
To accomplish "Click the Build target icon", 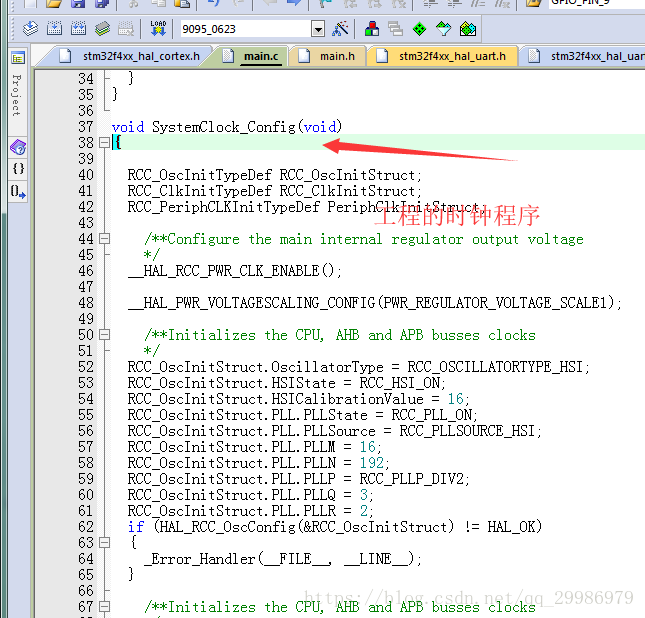I will 54,29.
